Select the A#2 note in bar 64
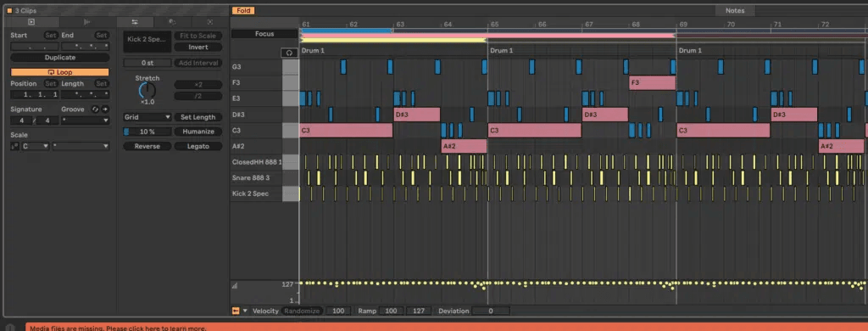 (464, 146)
